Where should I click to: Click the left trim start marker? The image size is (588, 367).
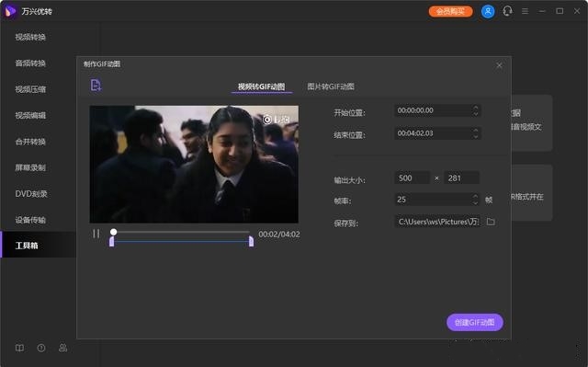111,241
